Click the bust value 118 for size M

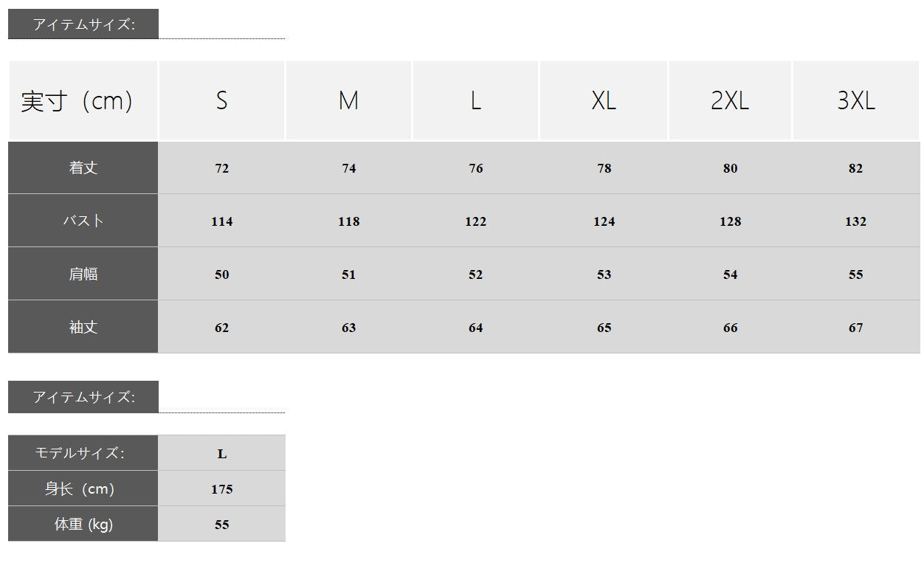click(x=348, y=221)
